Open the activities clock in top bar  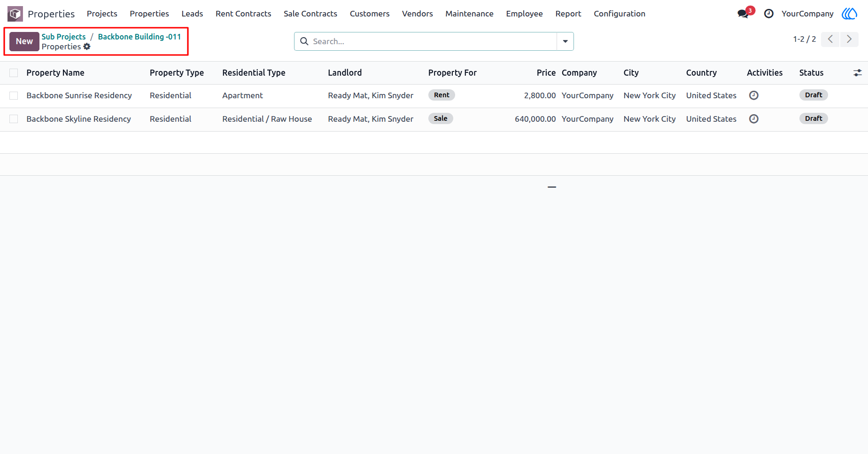point(769,14)
